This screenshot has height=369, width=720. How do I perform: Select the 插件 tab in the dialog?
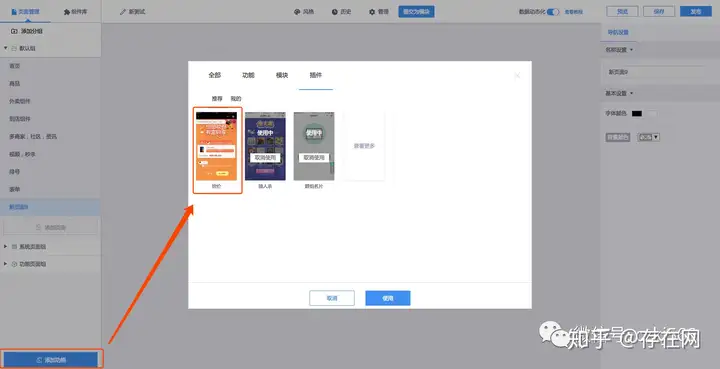315,75
